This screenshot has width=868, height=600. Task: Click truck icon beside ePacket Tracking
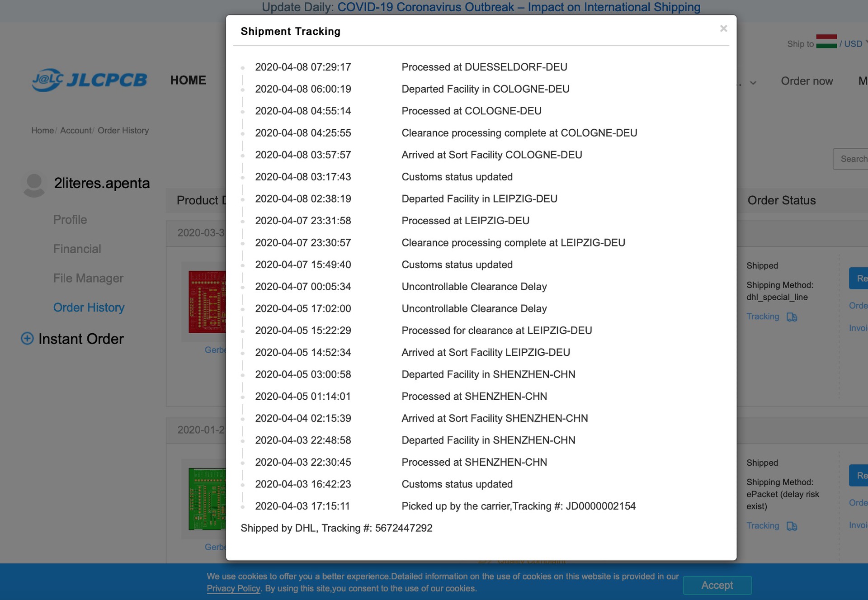(x=792, y=526)
